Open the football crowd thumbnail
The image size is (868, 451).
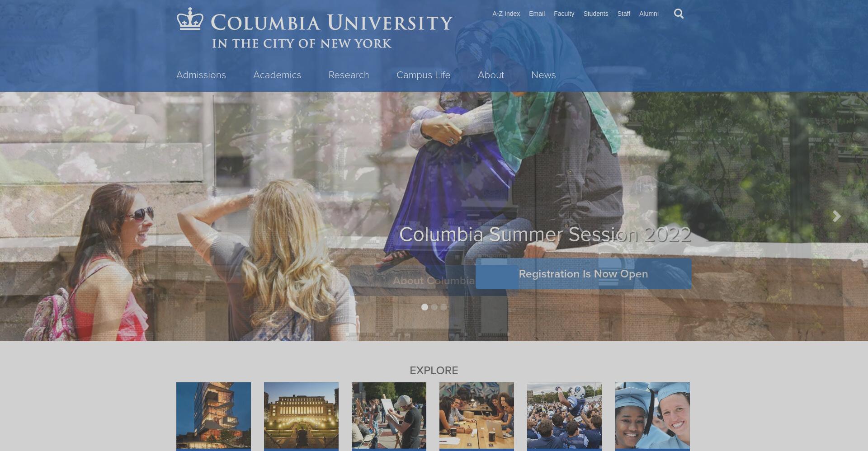tap(564, 416)
